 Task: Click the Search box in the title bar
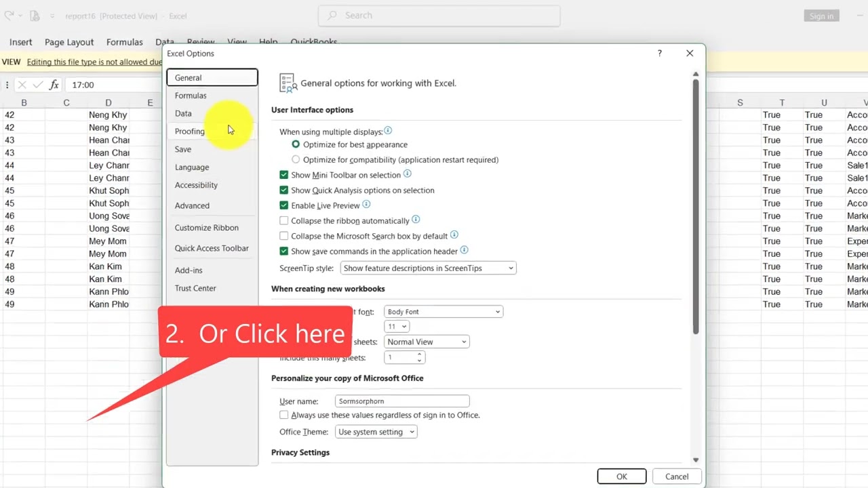439,16
